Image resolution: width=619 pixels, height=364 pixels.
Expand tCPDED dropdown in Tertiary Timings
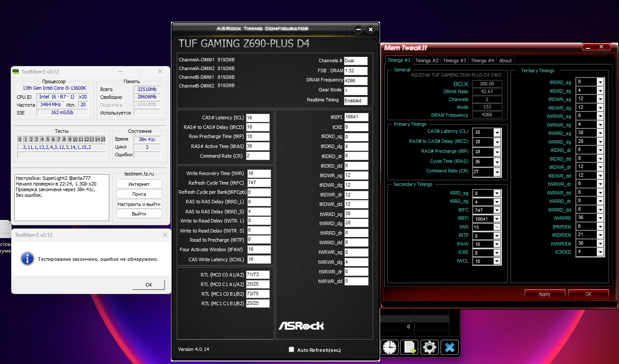click(x=600, y=252)
